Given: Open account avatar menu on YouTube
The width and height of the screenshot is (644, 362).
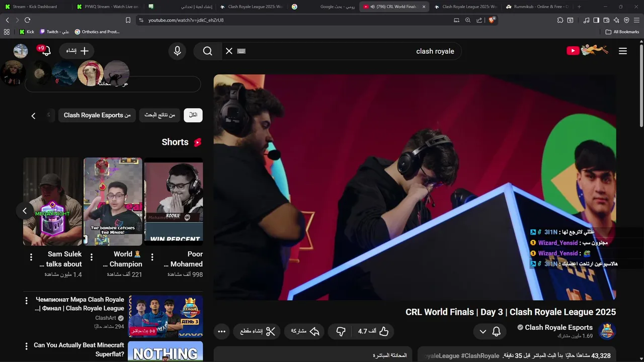Looking at the screenshot, I should coord(21,51).
